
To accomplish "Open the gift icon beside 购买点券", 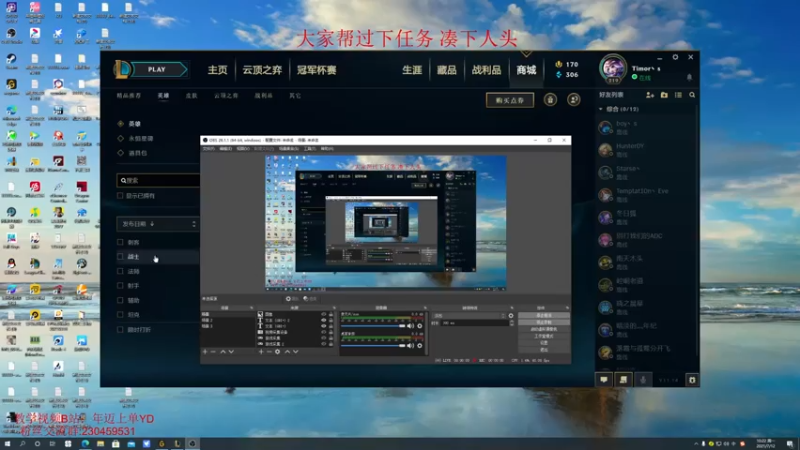I will point(550,100).
